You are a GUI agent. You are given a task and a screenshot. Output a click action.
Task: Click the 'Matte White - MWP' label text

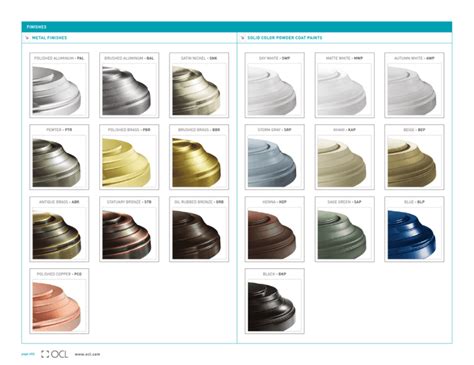(344, 58)
